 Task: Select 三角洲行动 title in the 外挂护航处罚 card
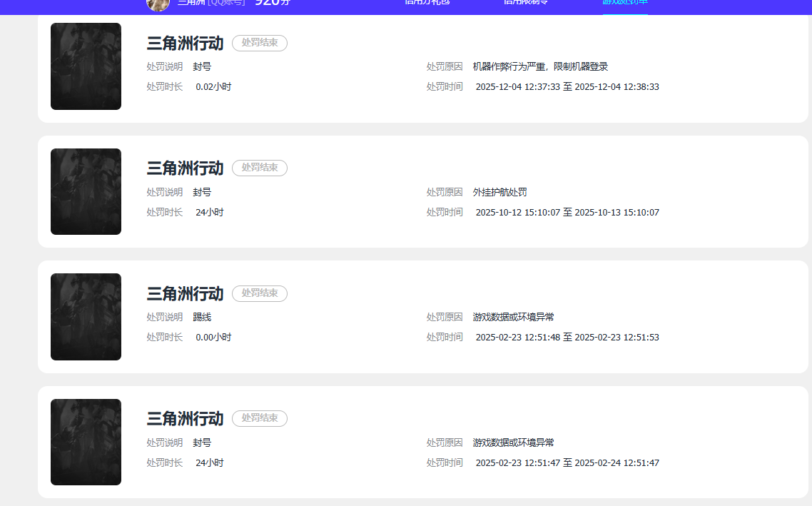[185, 168]
